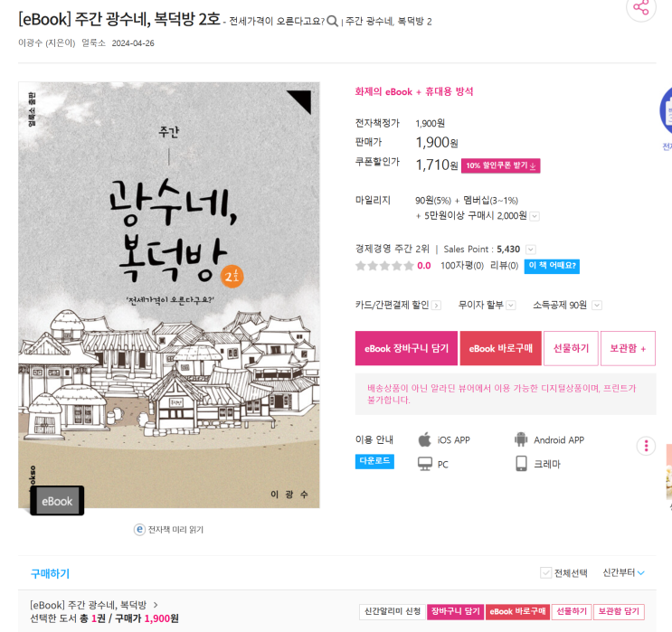
Task: Click the three-dot floating menu icon
Action: point(646,446)
